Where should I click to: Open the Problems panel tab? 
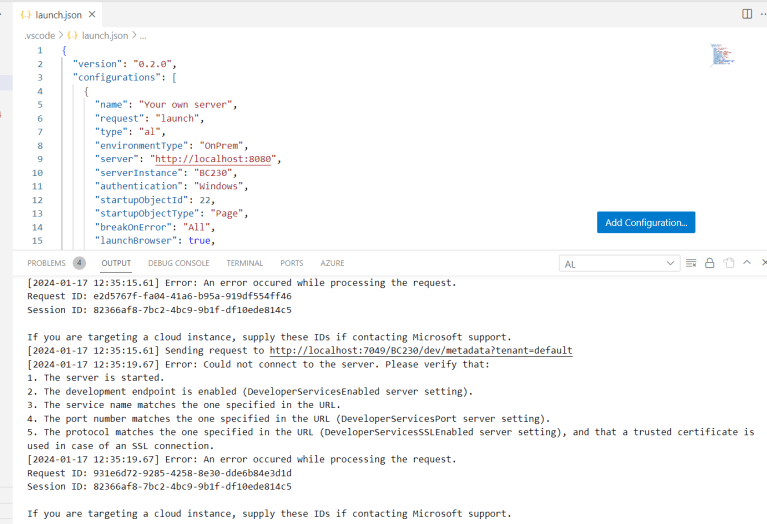46,263
